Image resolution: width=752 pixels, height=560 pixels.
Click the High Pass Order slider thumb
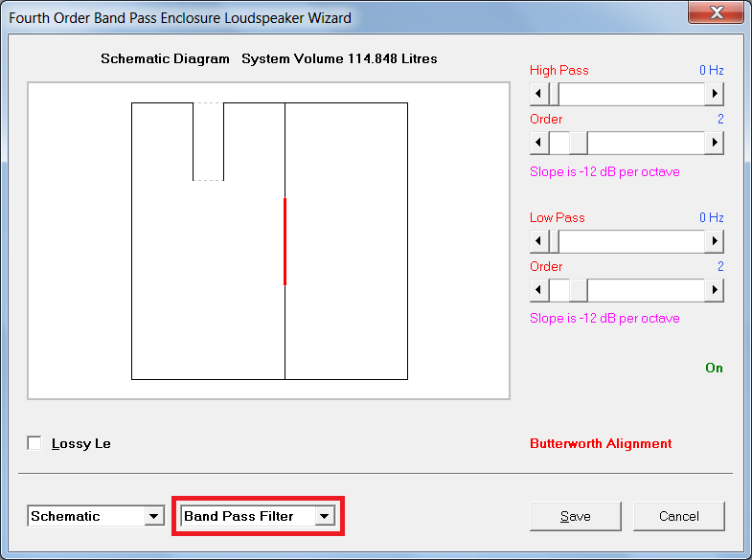pos(579,143)
